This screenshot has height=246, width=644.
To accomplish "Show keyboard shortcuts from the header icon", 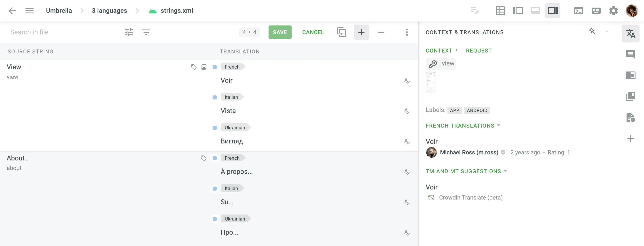I will coord(596,11).
